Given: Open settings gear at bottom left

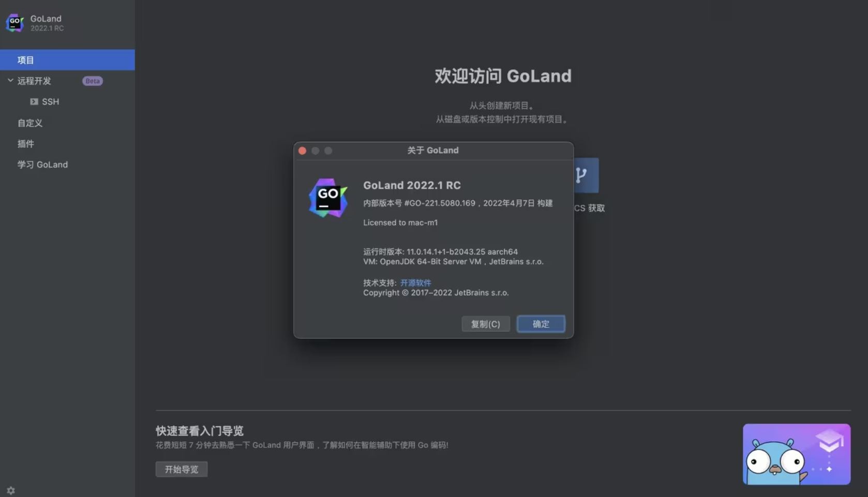Looking at the screenshot, I should coord(11,490).
